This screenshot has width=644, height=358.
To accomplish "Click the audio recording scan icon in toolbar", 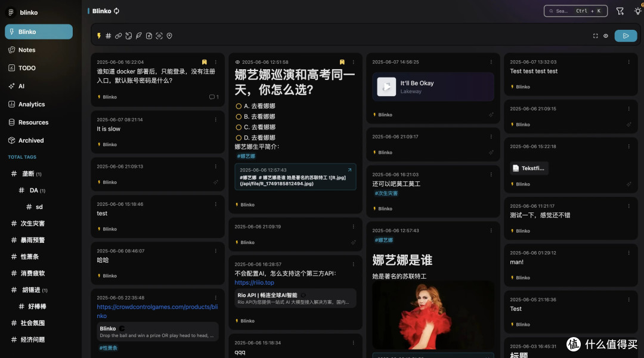I will [159, 36].
